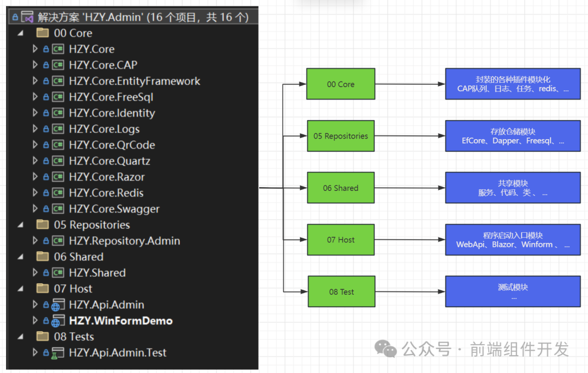Select the HZY.WinFormDemo startup project
Viewport: 588px width, 373px height.
click(x=121, y=321)
